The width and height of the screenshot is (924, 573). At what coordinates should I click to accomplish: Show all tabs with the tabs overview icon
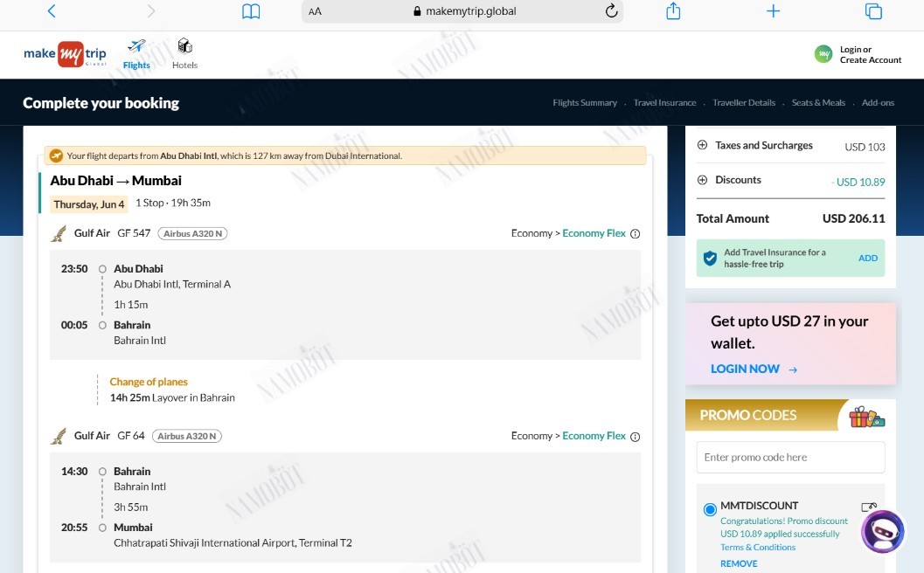click(x=873, y=11)
